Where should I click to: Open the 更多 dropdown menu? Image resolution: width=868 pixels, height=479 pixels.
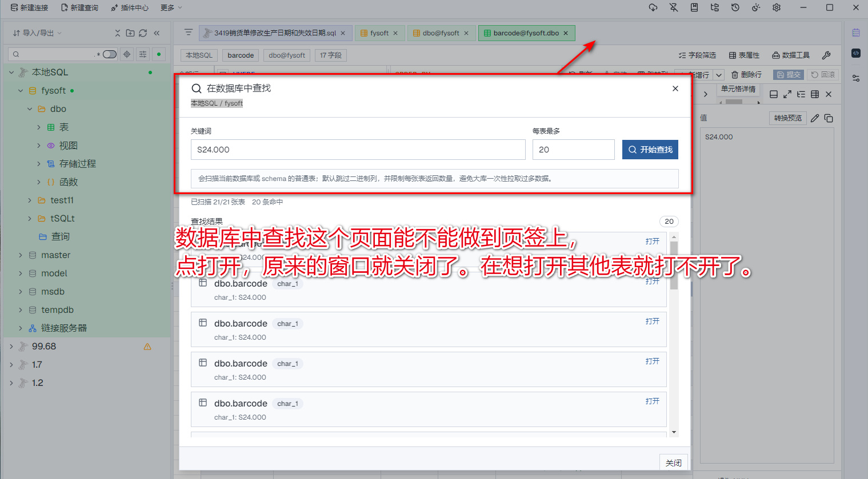[171, 7]
